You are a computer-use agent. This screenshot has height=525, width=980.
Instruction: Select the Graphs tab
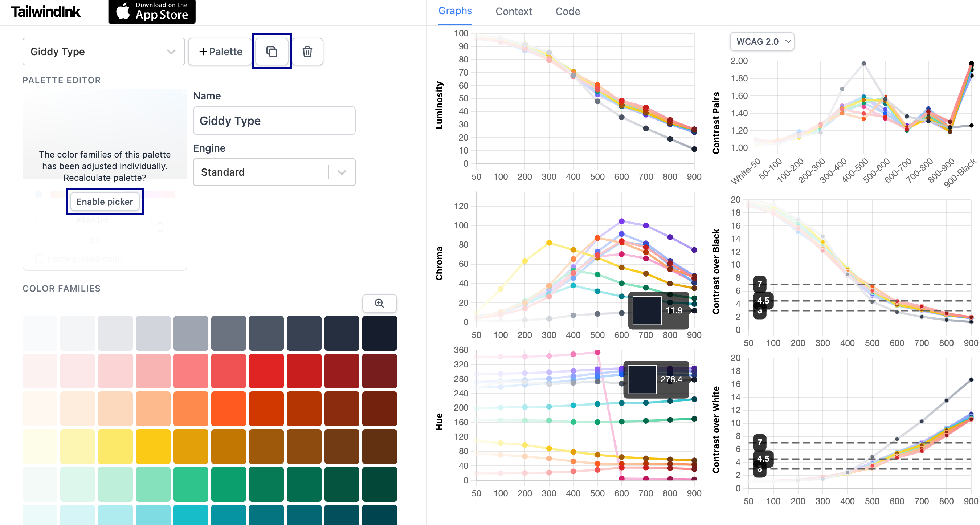pos(455,11)
